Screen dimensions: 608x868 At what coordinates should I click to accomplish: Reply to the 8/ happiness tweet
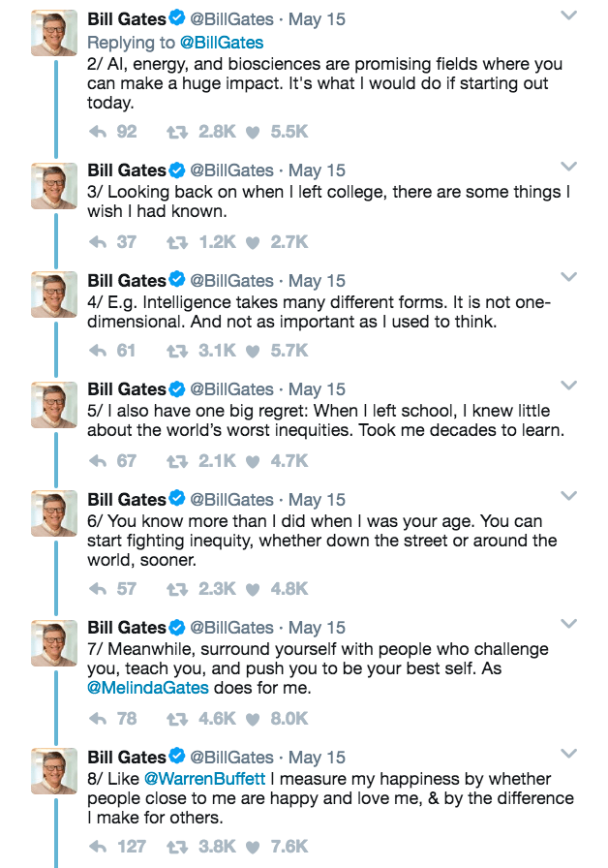[x=98, y=846]
